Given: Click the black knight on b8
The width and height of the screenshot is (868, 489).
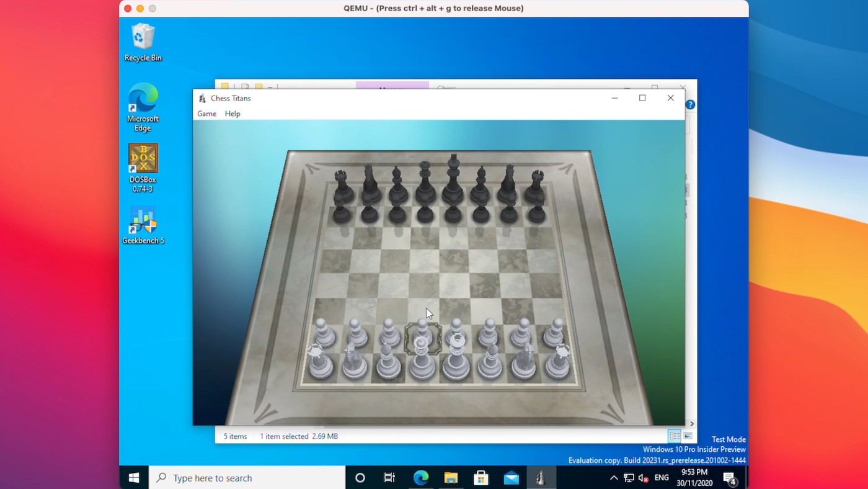Looking at the screenshot, I should tap(370, 184).
